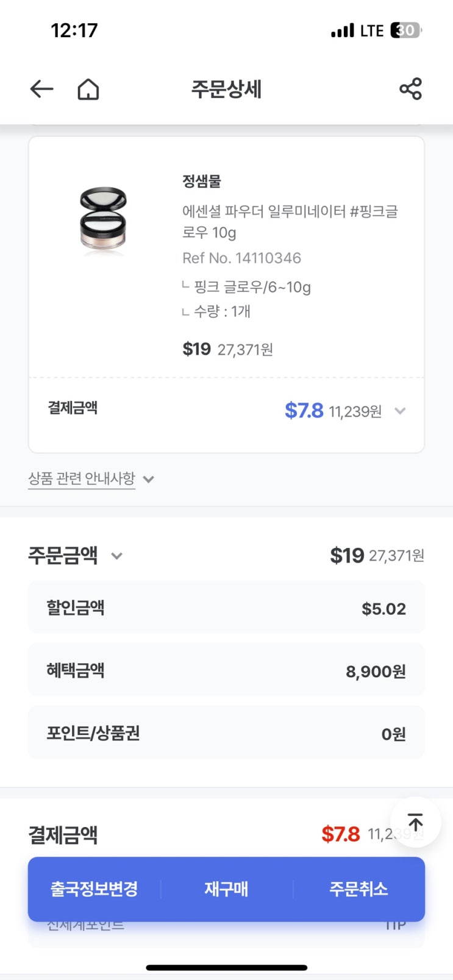Open the powder product thumbnail image

pyautogui.click(x=103, y=219)
